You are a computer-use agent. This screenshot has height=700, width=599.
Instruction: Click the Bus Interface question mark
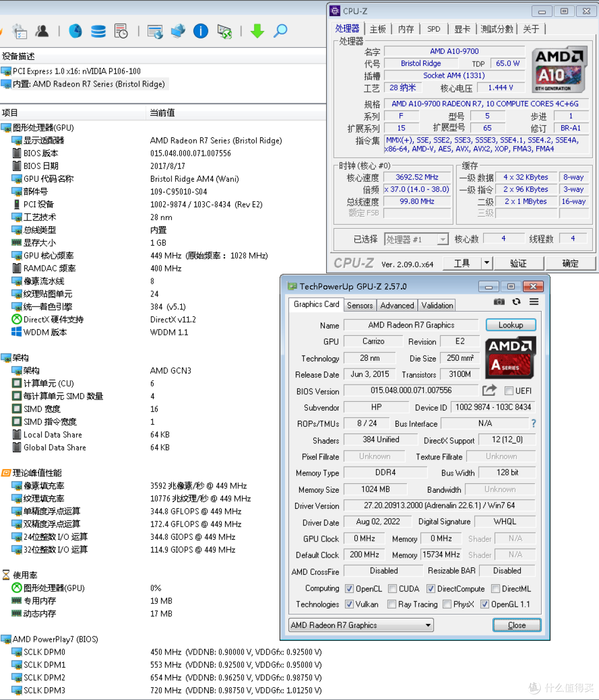(534, 423)
